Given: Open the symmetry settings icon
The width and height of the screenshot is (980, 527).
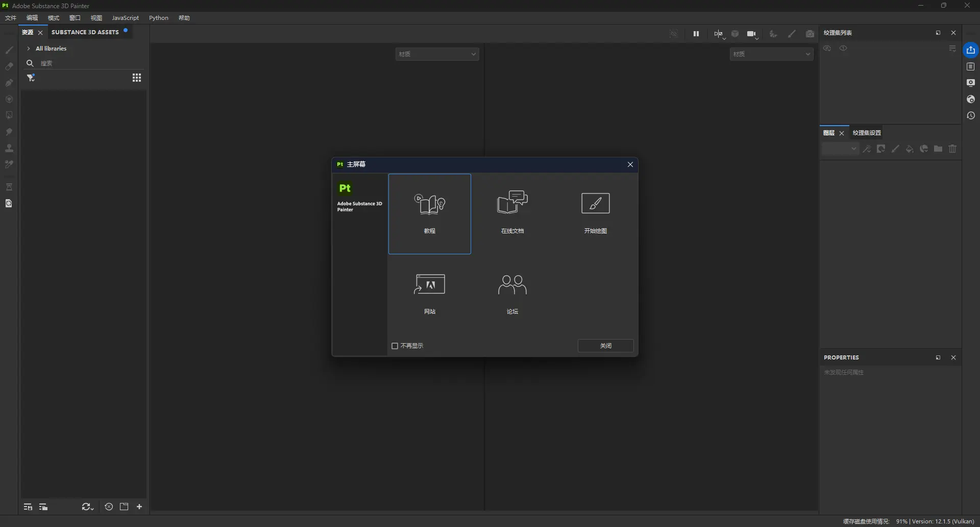Looking at the screenshot, I should coord(719,34).
